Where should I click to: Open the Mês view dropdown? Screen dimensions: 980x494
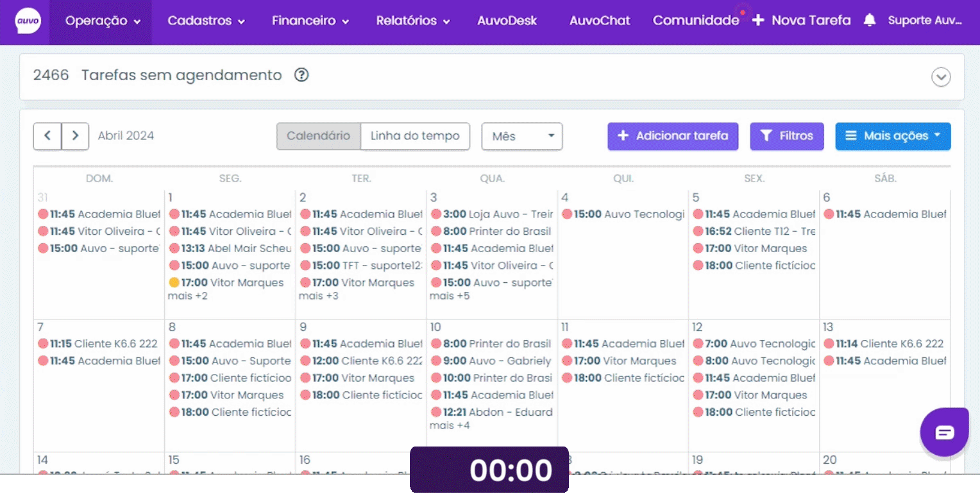pyautogui.click(x=522, y=136)
